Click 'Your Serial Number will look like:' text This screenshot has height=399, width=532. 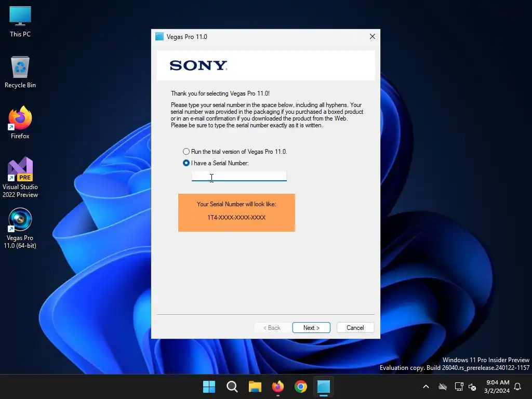coord(236,204)
